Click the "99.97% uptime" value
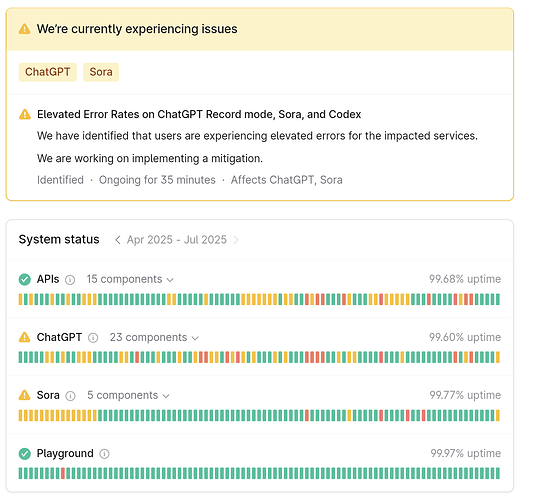Image resolution: width=545 pixels, height=500 pixels. [466, 453]
